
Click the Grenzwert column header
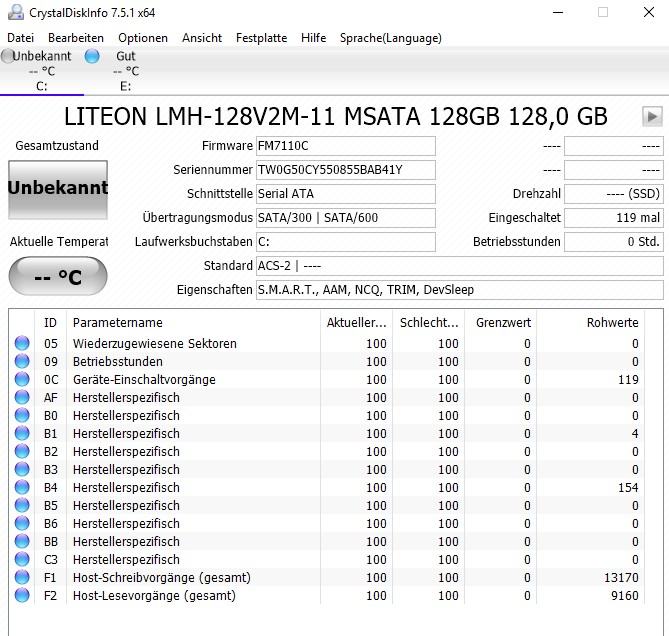pyautogui.click(x=500, y=323)
